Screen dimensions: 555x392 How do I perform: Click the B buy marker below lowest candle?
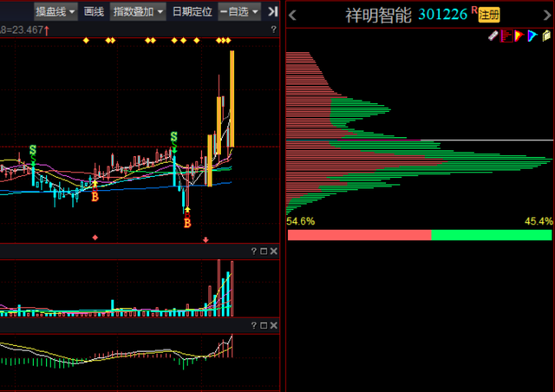[187, 223]
